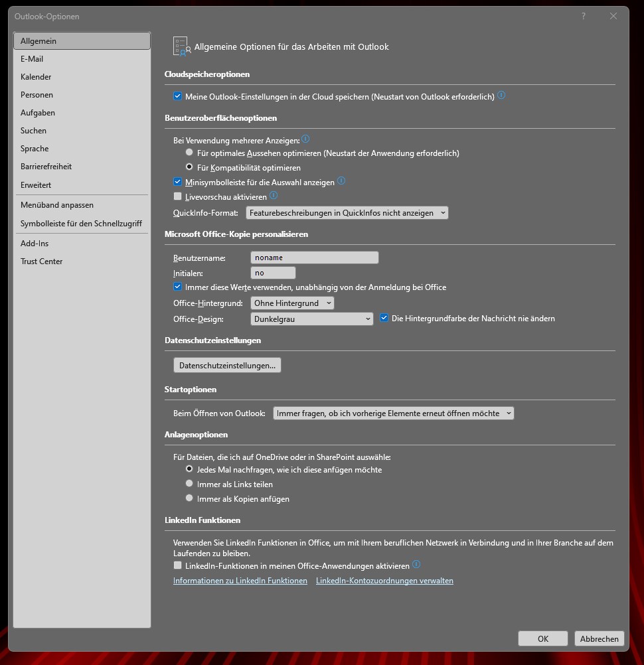Click info icon next to Minisymbolleiste option

coord(341,181)
